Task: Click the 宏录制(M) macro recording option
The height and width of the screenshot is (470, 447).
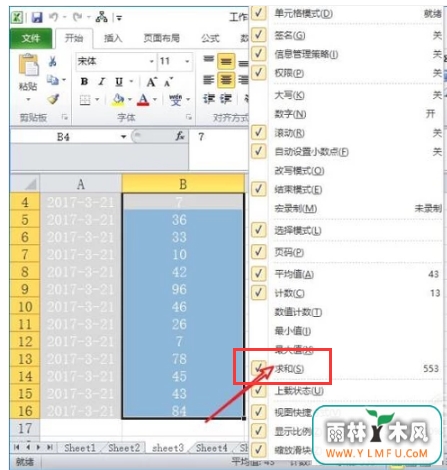Action: 347,209
